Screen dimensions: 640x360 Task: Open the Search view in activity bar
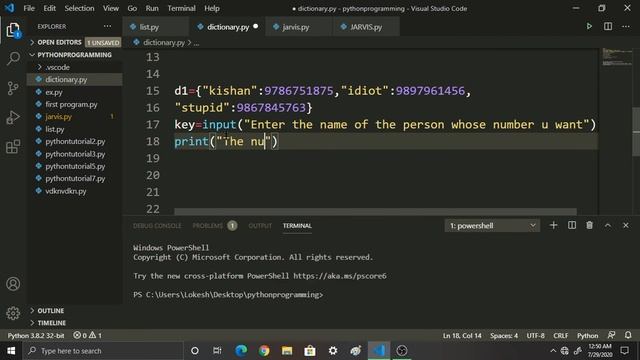pos(13,58)
